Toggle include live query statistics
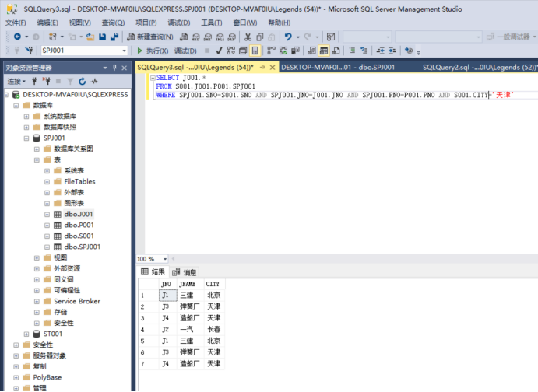This screenshot has height=392, width=538. click(x=283, y=51)
